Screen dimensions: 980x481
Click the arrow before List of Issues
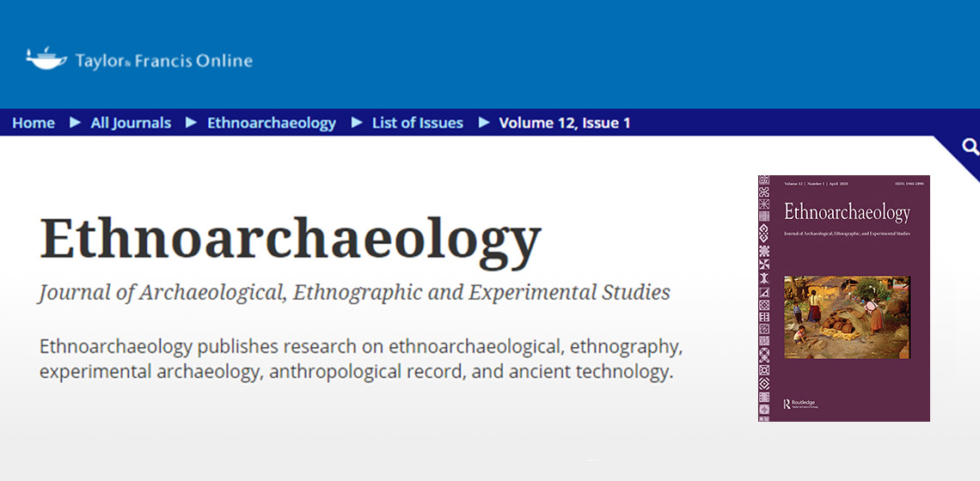(356, 123)
